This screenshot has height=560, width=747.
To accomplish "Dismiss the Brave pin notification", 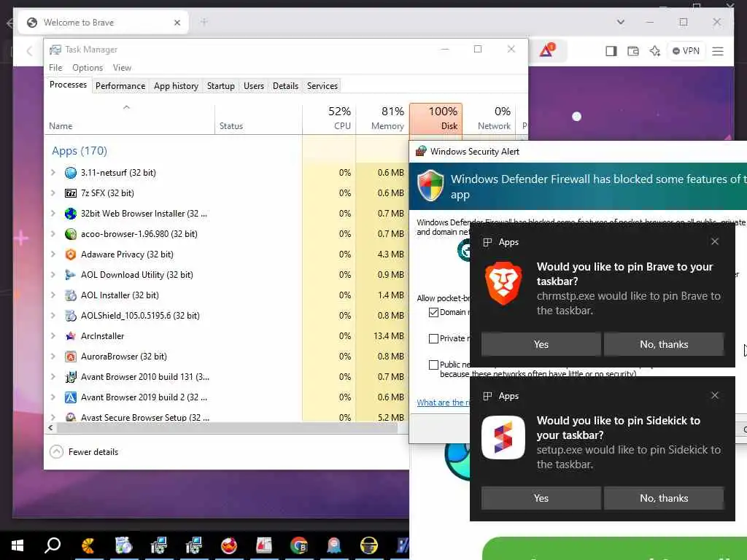I will [x=715, y=241].
